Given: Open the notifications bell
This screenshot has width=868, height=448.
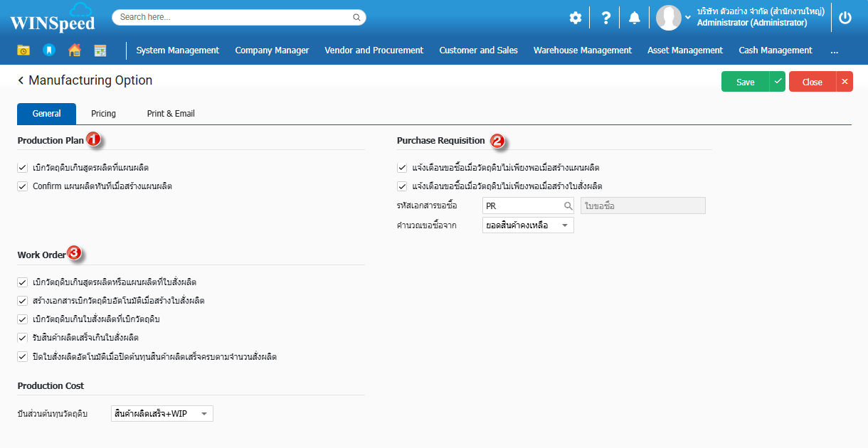Looking at the screenshot, I should (x=634, y=18).
